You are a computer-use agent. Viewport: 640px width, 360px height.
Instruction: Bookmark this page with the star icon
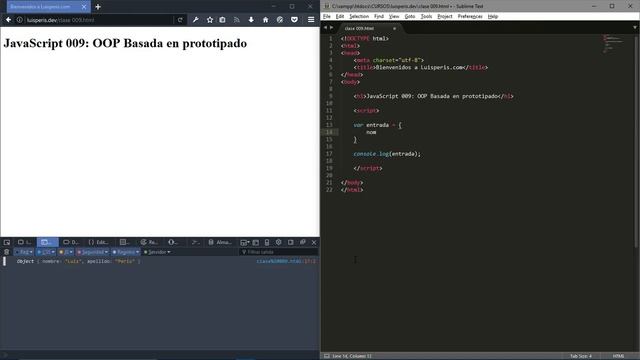[210, 20]
